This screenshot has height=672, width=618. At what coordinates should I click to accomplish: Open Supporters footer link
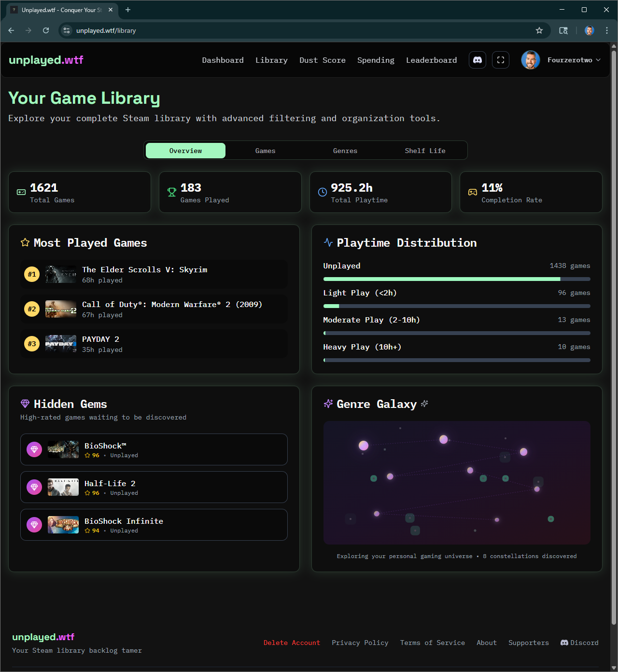click(x=528, y=643)
